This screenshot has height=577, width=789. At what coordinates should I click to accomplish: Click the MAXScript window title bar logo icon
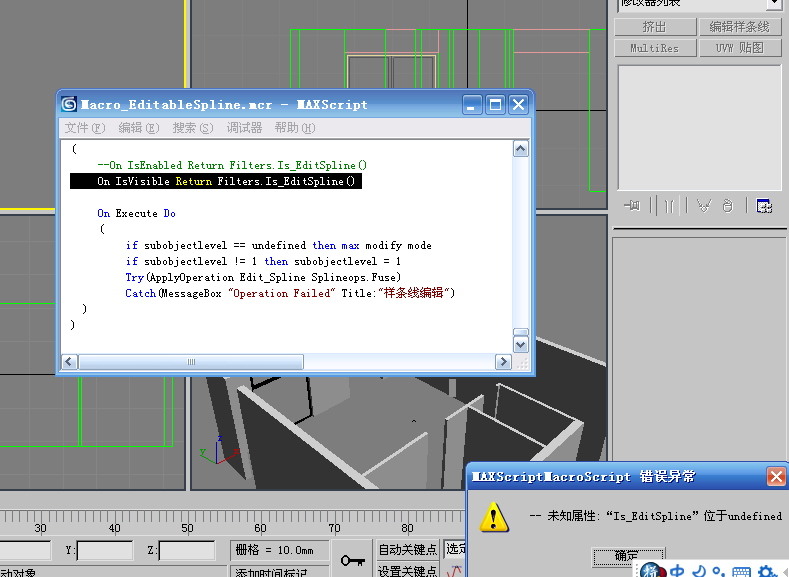coord(69,104)
